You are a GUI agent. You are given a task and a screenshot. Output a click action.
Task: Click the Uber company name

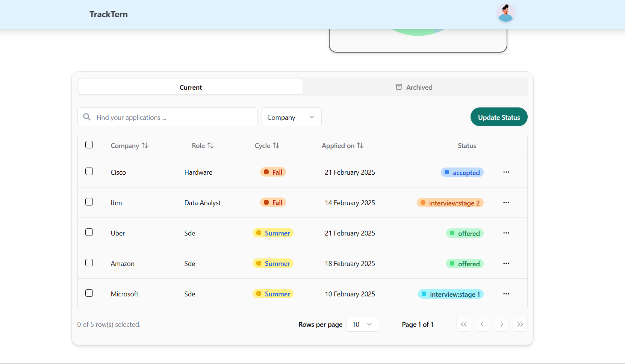[x=118, y=233]
